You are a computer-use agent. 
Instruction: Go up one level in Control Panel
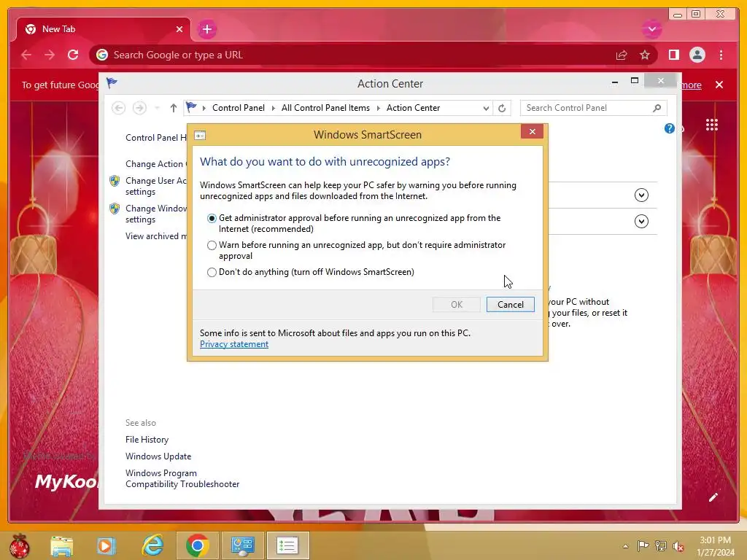tap(174, 108)
